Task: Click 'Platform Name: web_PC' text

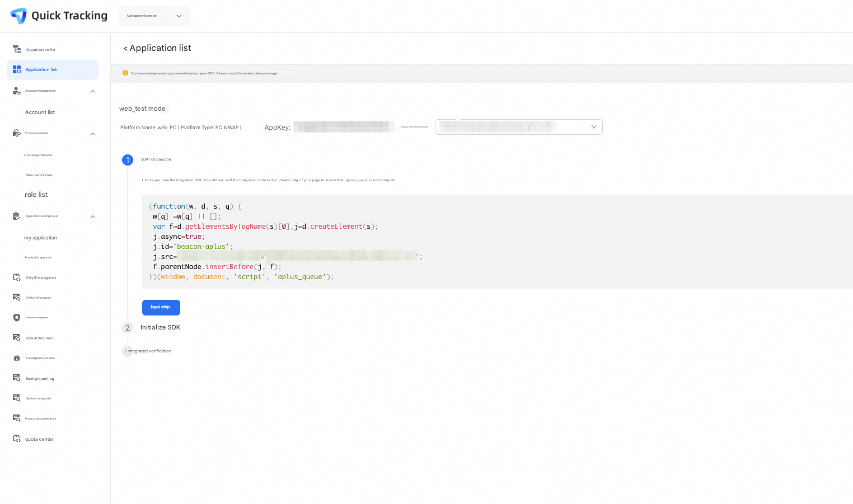Action: 148,128
